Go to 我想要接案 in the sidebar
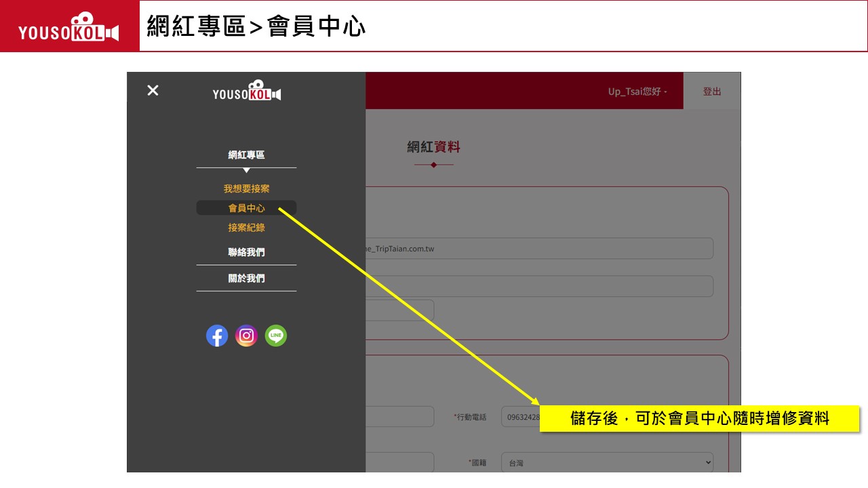Screen dimensions: 868x488 (x=246, y=188)
